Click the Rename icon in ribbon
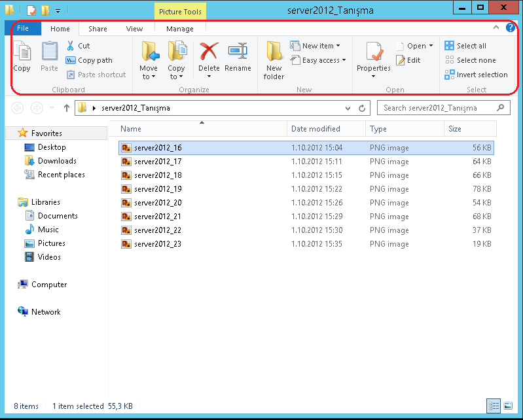The height and width of the screenshot is (420, 523). (238, 52)
